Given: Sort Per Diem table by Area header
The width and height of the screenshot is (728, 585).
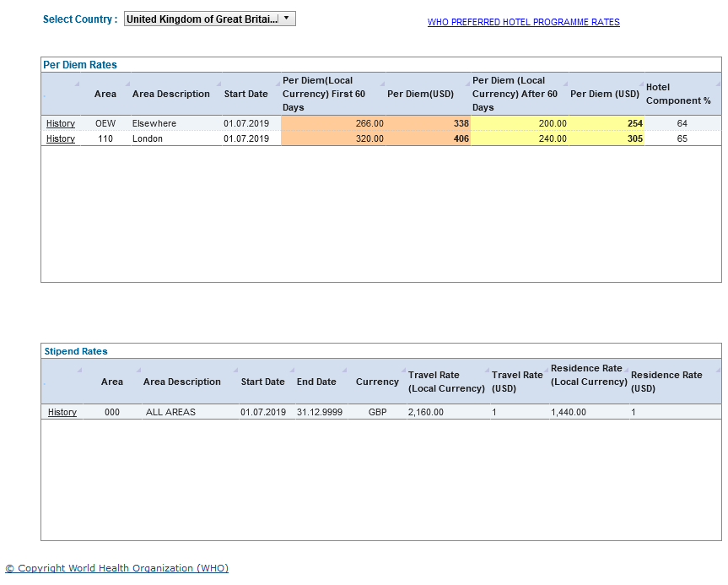Looking at the screenshot, I should click(105, 94).
